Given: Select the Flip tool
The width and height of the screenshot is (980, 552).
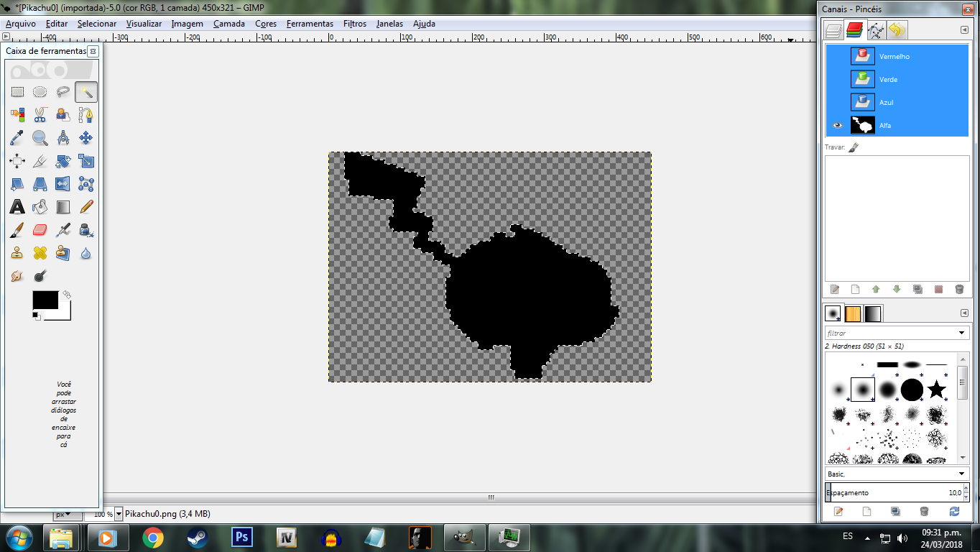Looking at the screenshot, I should pyautogui.click(x=63, y=184).
